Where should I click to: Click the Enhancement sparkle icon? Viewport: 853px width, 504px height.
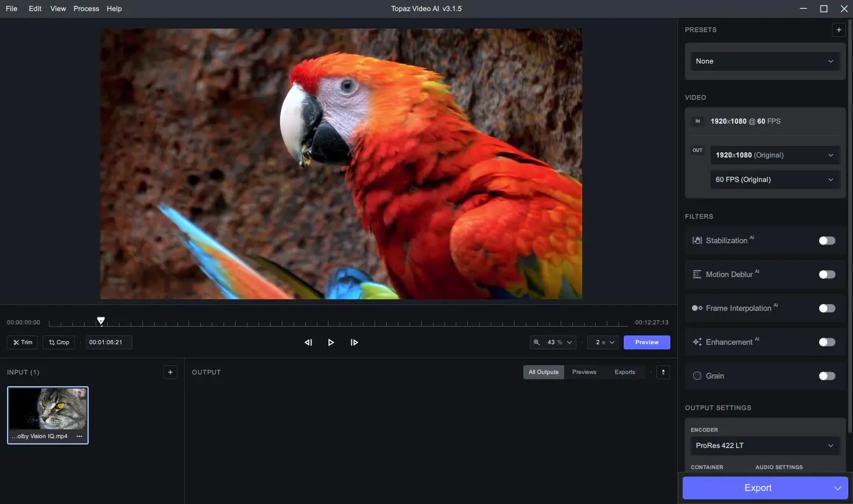697,342
